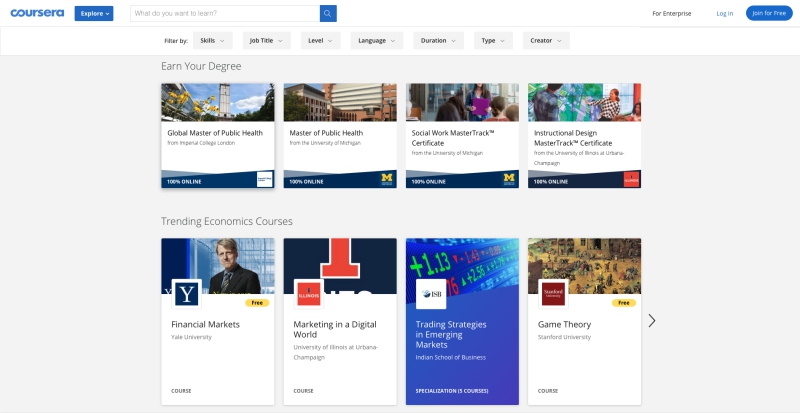Expand the Creator filter
The image size is (800, 413).
pos(546,40)
